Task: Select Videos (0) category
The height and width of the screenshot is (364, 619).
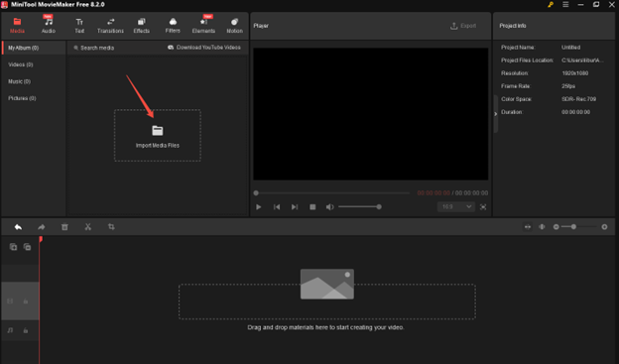Action: pyautogui.click(x=21, y=64)
